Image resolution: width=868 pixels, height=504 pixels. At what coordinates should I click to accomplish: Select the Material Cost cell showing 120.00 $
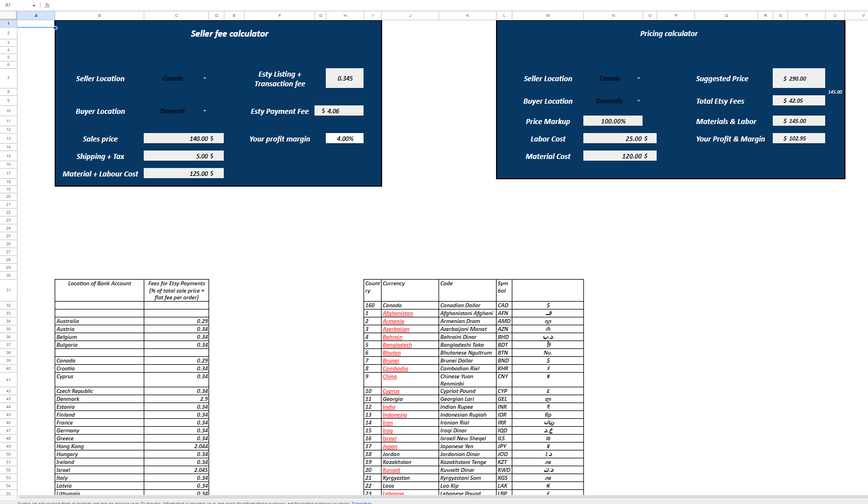(x=620, y=156)
